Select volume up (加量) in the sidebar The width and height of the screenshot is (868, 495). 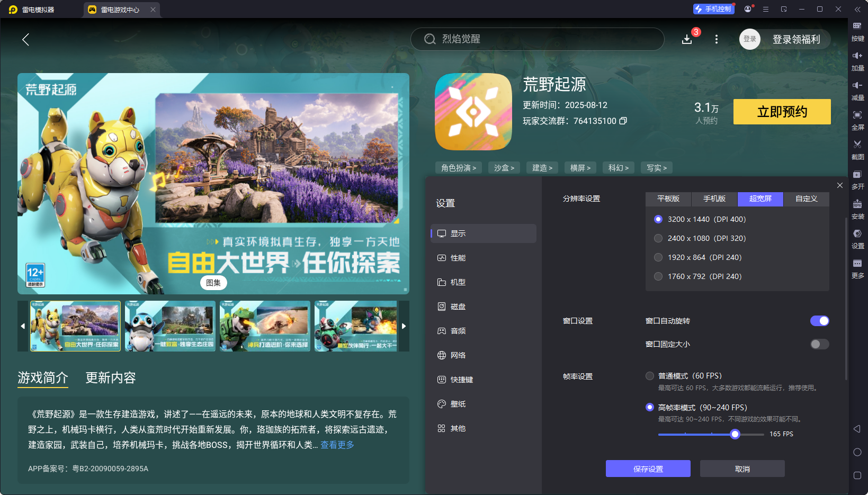click(x=858, y=60)
